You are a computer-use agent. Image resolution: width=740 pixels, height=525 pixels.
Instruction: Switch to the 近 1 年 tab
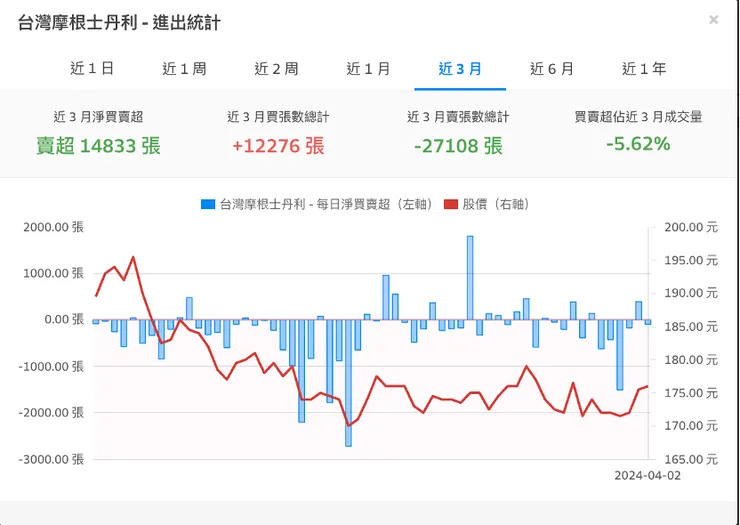point(644,69)
